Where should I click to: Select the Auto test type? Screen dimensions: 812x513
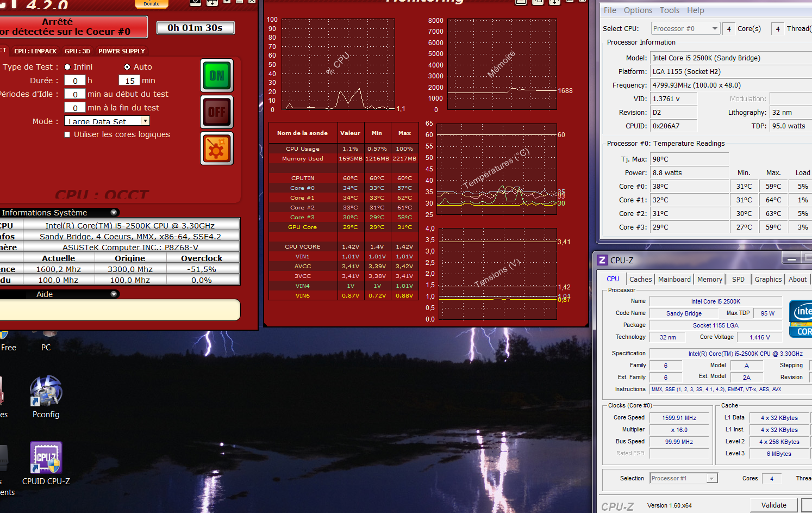tap(127, 67)
